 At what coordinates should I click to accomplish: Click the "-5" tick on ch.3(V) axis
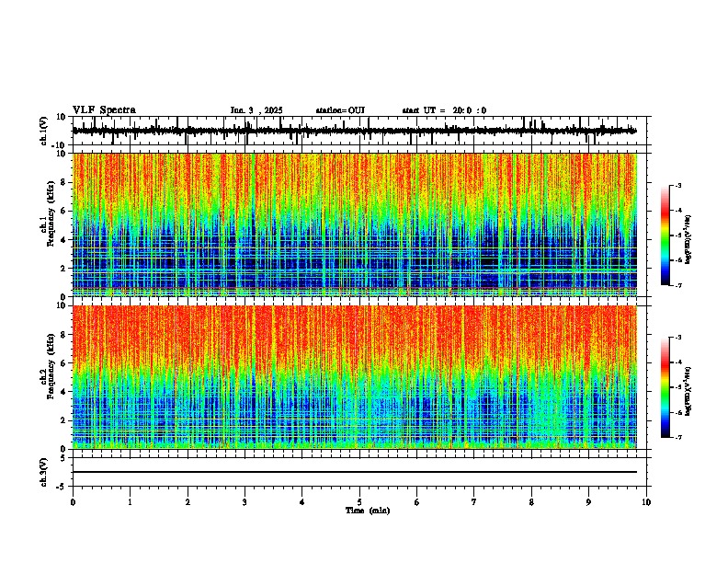(63, 487)
